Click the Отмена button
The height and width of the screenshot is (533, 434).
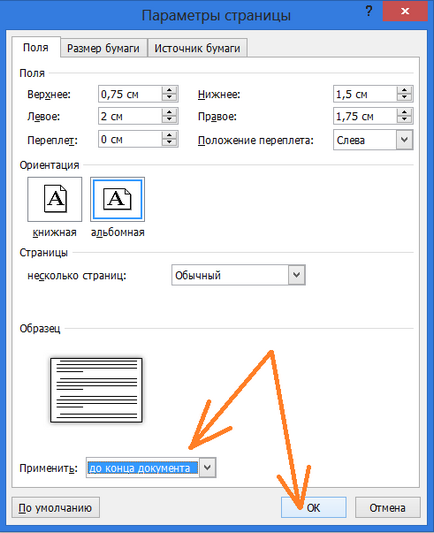coord(387,508)
